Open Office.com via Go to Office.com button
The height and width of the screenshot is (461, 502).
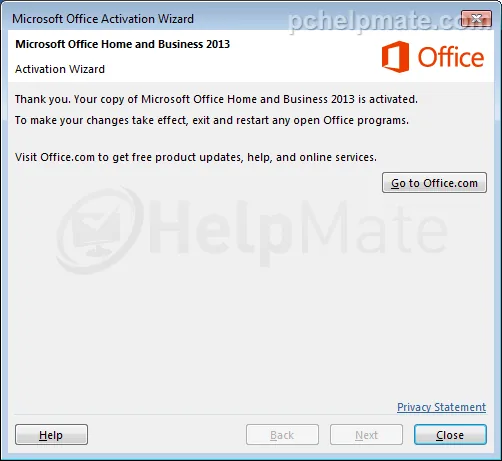(x=434, y=183)
